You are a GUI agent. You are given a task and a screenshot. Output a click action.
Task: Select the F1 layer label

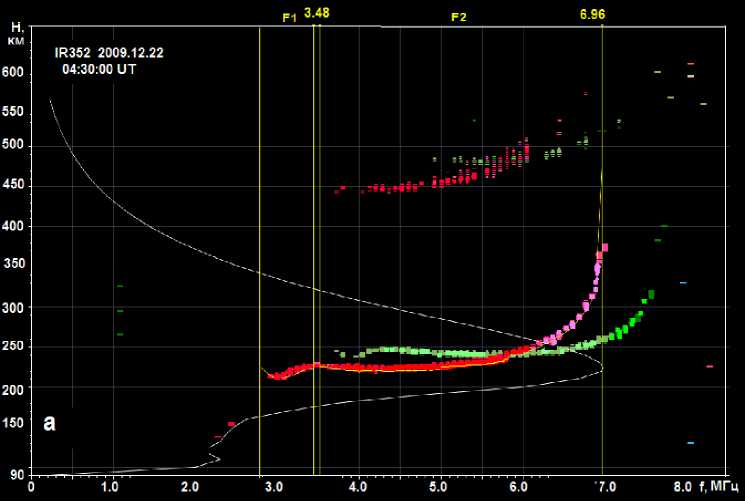tap(289, 18)
